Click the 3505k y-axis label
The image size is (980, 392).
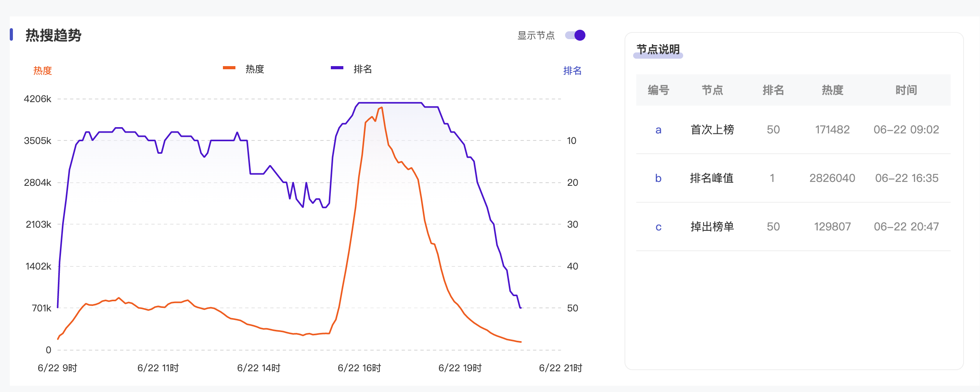click(x=38, y=141)
